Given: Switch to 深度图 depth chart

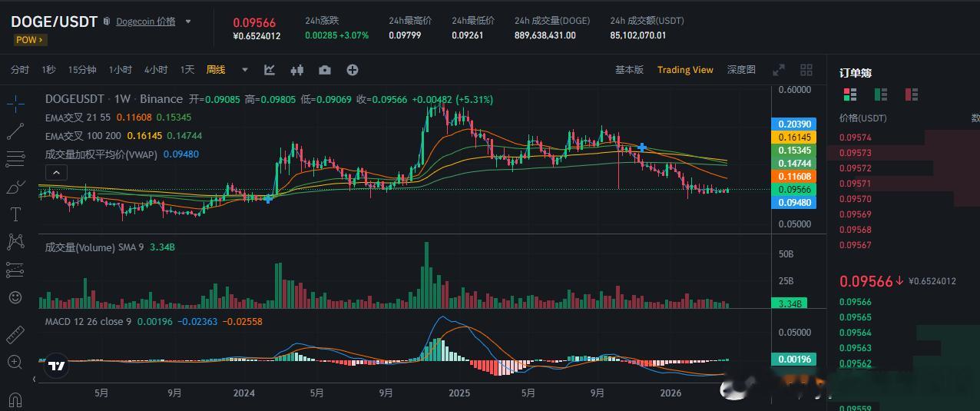Looking at the screenshot, I should pyautogui.click(x=741, y=70).
